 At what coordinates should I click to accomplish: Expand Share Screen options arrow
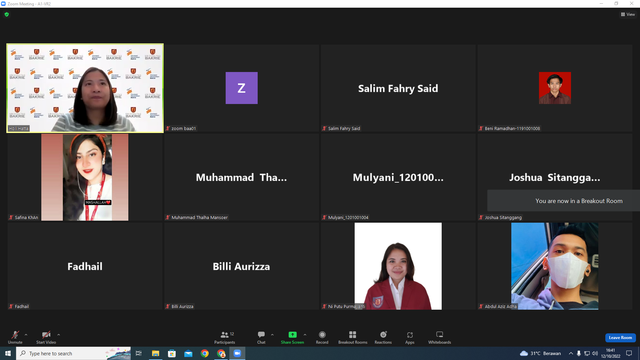(x=305, y=335)
